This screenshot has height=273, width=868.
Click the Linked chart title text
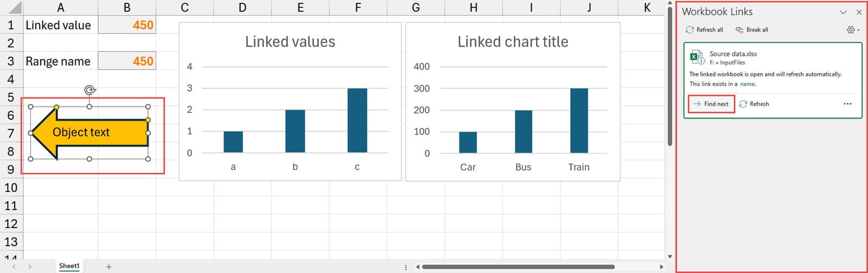[x=513, y=42]
